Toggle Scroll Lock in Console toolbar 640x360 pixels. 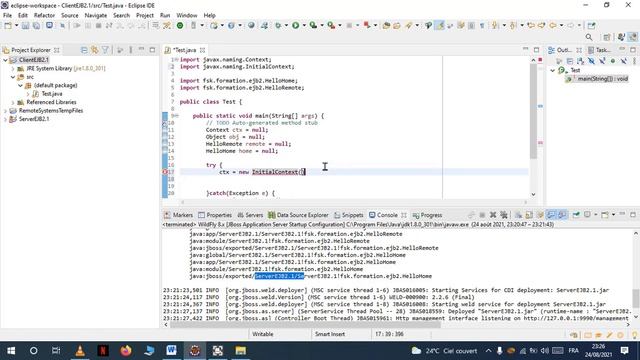[x=529, y=215]
